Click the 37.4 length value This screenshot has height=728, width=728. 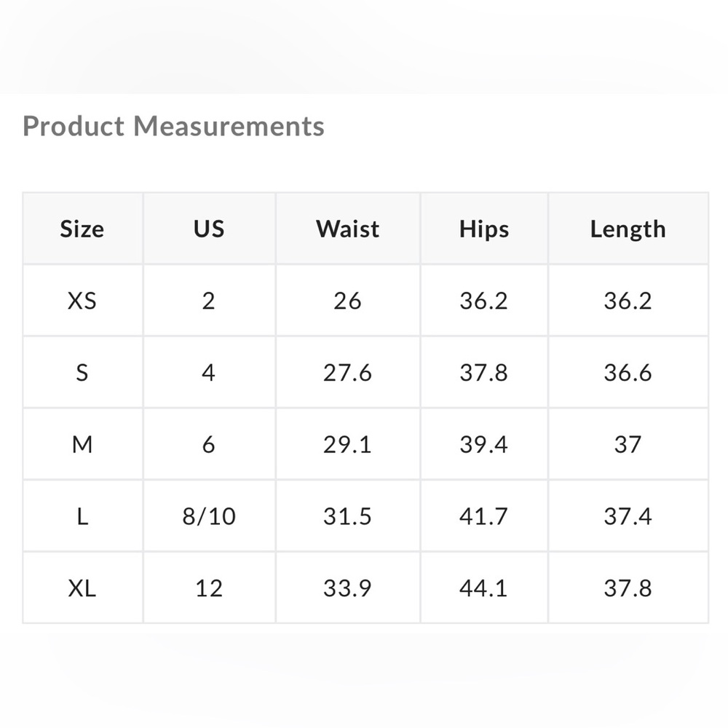628,516
